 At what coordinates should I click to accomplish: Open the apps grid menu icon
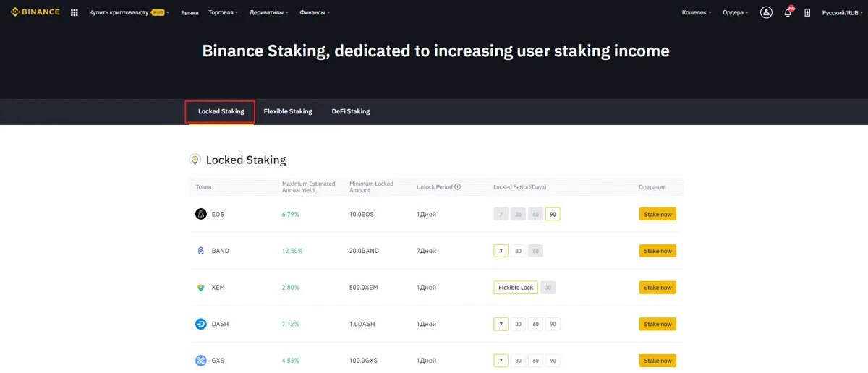(x=75, y=12)
